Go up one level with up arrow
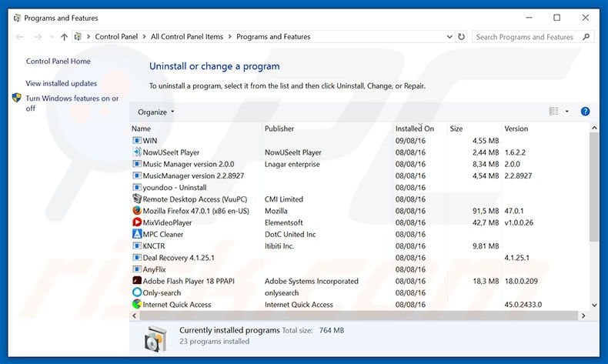The width and height of the screenshot is (608, 364). coord(64,37)
